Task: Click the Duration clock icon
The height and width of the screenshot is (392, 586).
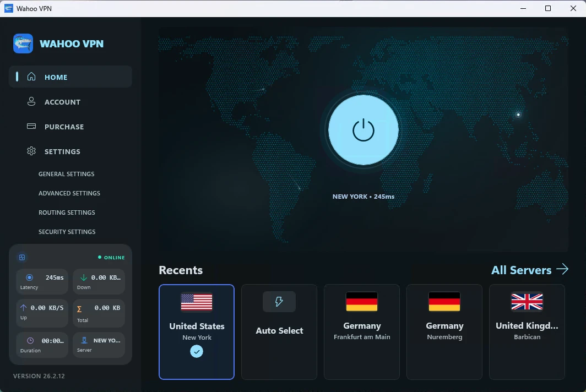Action: pyautogui.click(x=30, y=340)
